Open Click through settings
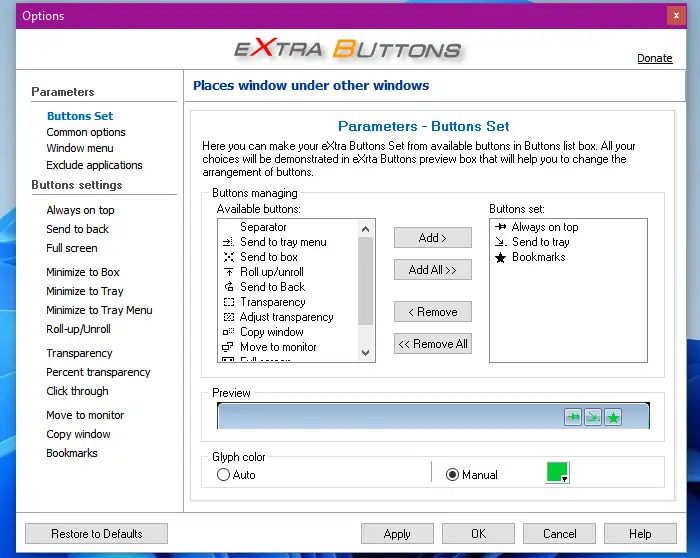700x558 pixels. click(x=77, y=391)
